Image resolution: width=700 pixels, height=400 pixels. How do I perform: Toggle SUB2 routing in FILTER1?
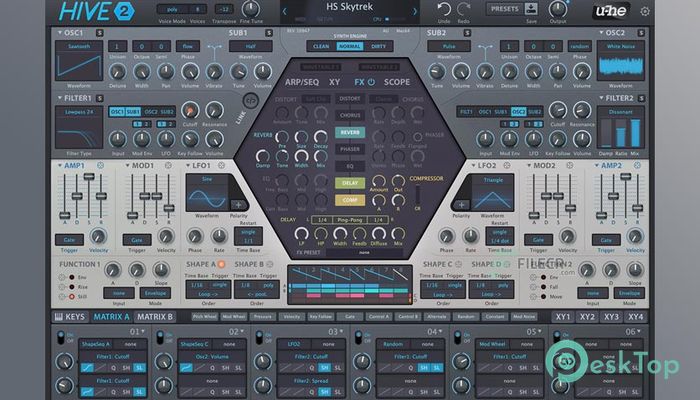click(x=167, y=112)
